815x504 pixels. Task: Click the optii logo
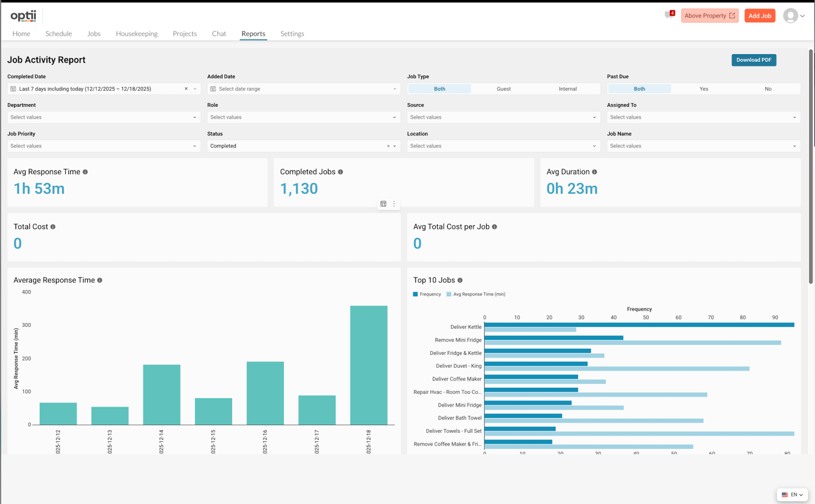coord(23,15)
